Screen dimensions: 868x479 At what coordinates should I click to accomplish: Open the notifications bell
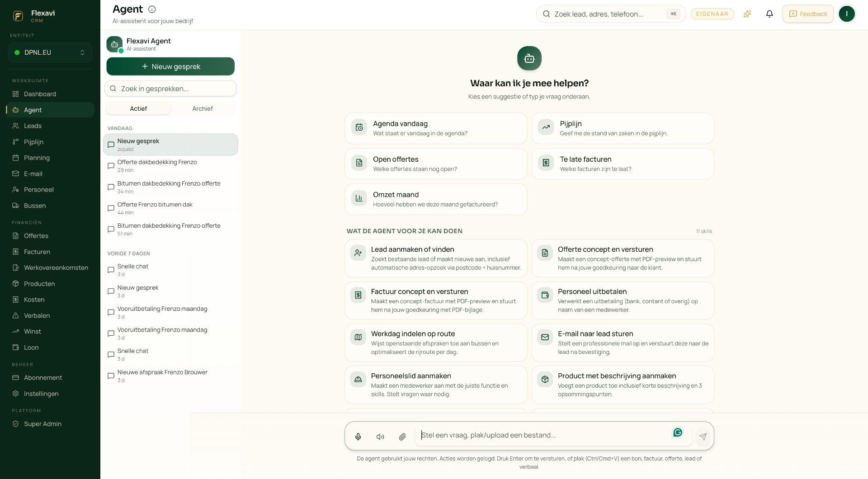point(769,14)
